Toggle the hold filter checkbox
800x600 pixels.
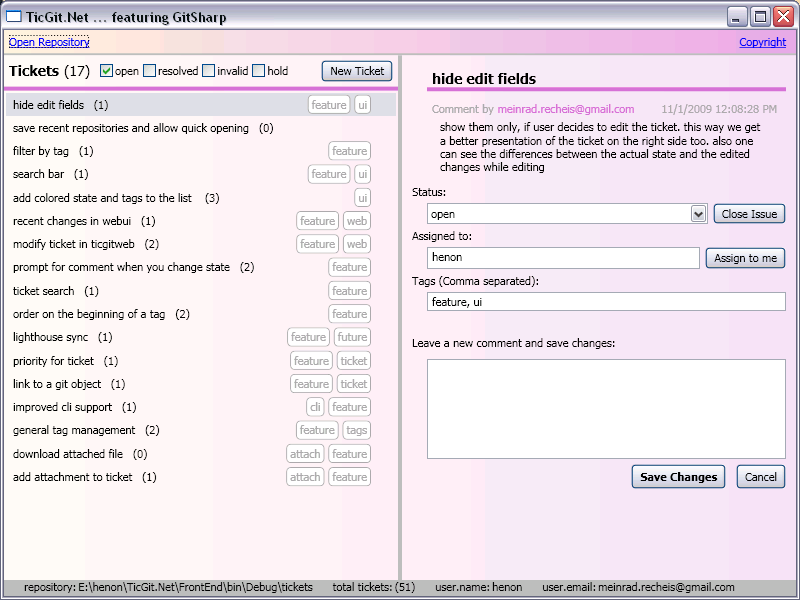258,71
